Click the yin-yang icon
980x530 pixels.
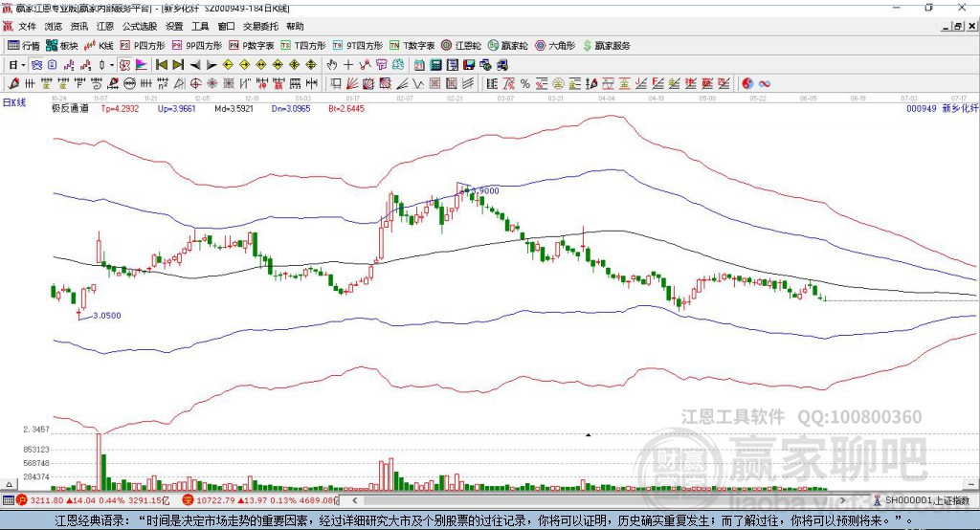tap(747, 83)
